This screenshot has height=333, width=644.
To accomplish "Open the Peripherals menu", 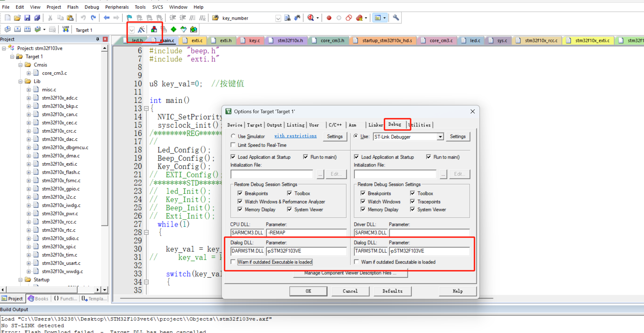I will click(117, 7).
